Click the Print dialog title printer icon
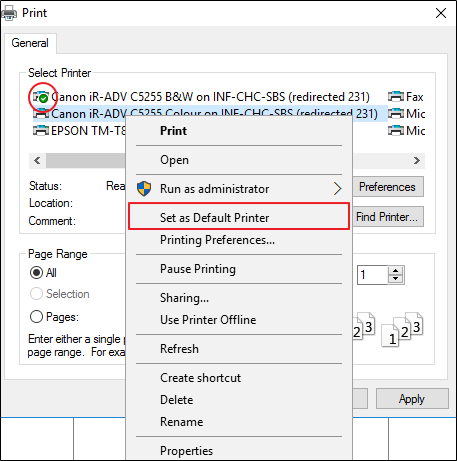 coord(9,13)
